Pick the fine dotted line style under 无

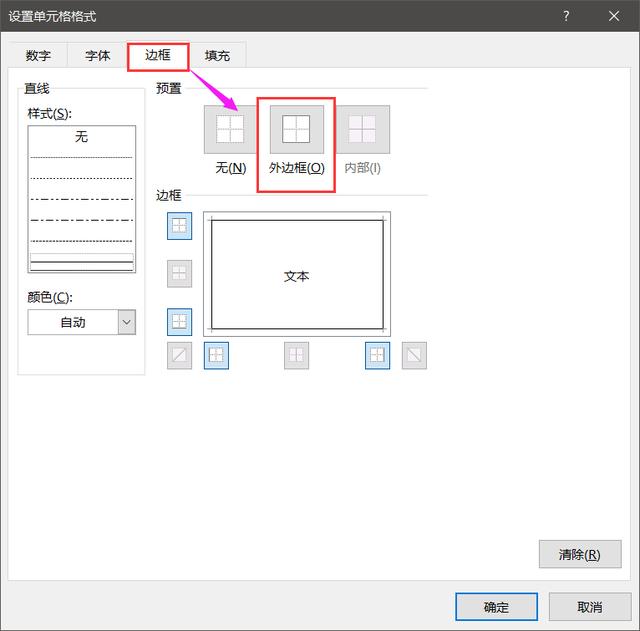(x=82, y=157)
